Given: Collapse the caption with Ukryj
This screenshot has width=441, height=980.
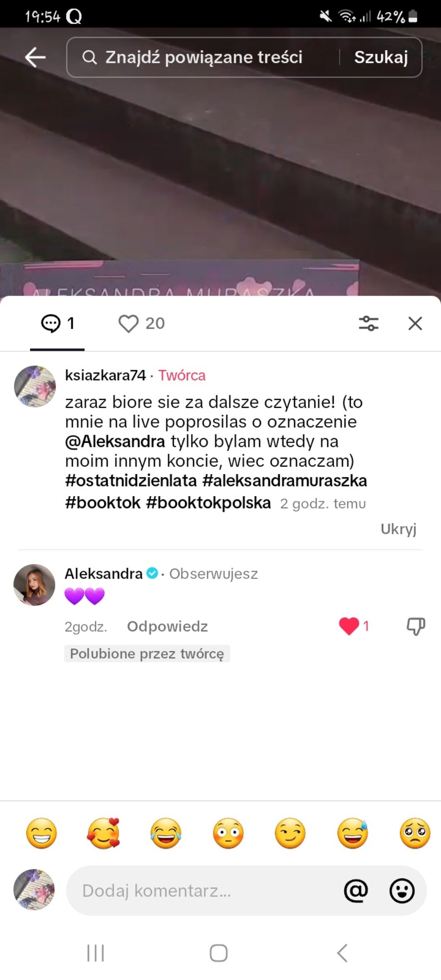Looking at the screenshot, I should click(398, 529).
